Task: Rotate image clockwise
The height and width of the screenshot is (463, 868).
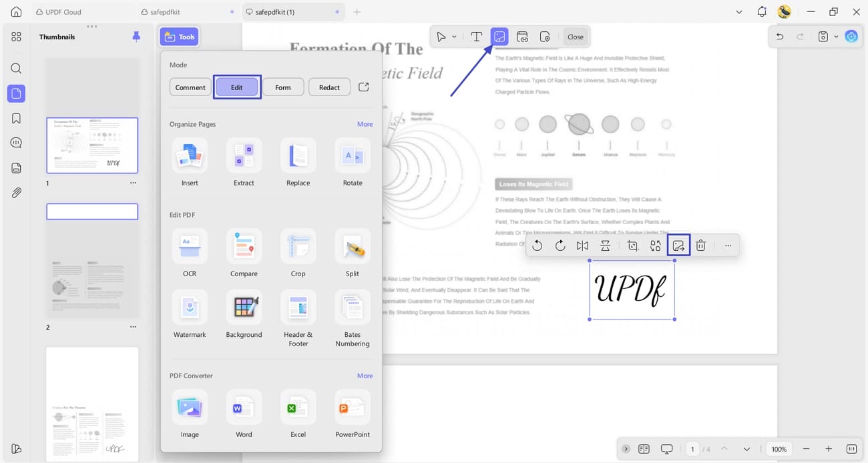Action: (560, 246)
